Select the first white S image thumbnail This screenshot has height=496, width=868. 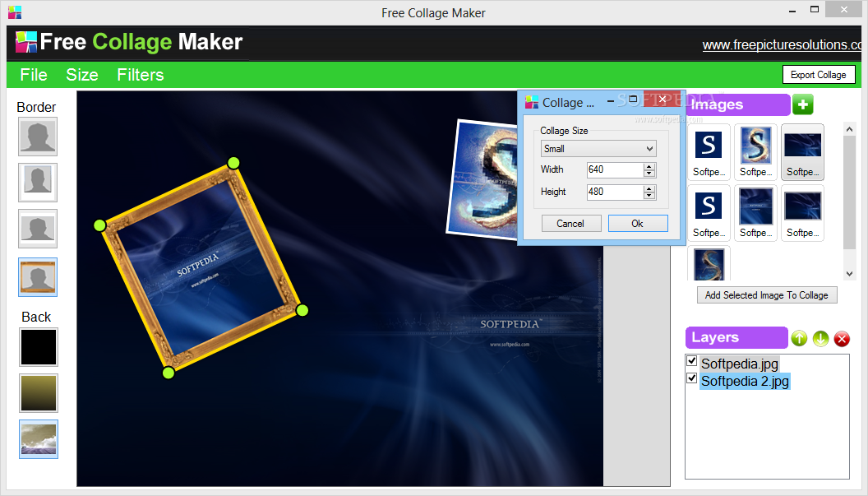pyautogui.click(x=709, y=152)
